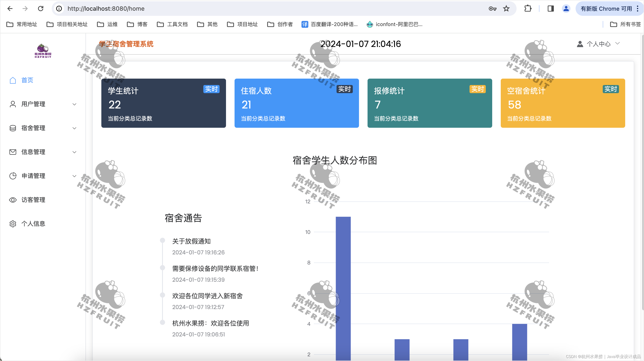Click the database icon beside 宿舍管理
The image size is (644, 361).
pos(13,128)
